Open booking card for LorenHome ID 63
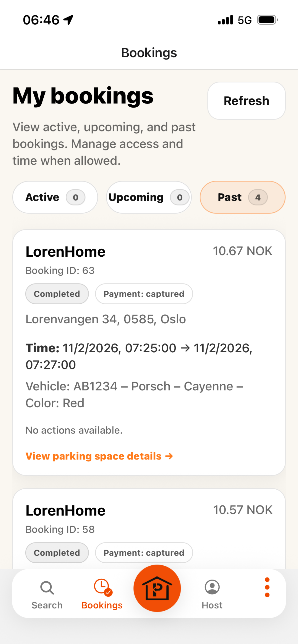Screen dimensions: 298x644 coord(149,350)
